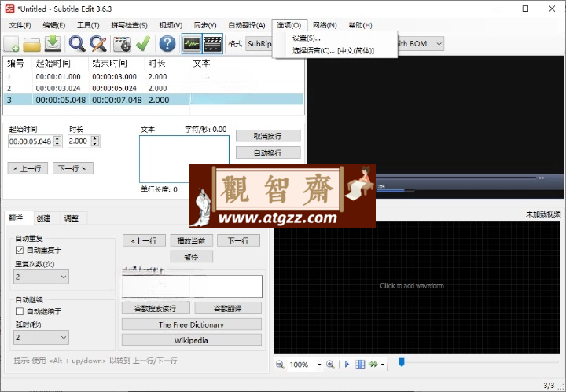The width and height of the screenshot is (566, 392).
Task: Open the 自动翻译(A) menu
Action: 247,25
